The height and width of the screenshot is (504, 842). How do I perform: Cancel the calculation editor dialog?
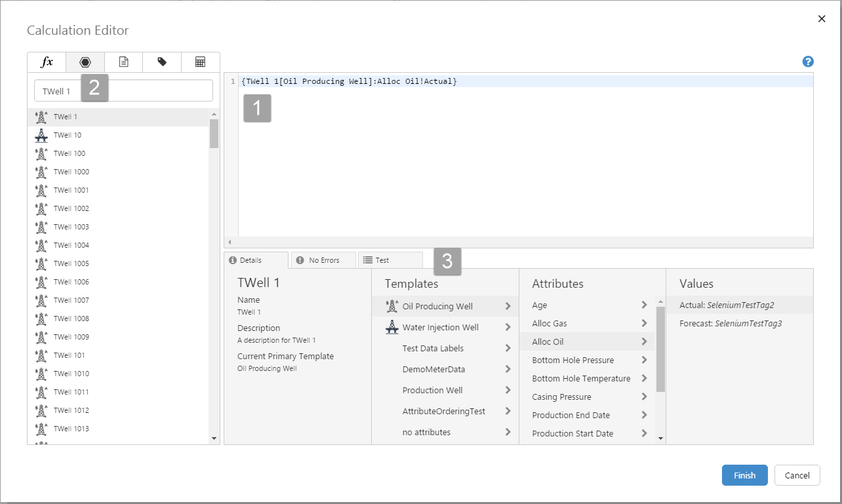tap(797, 475)
